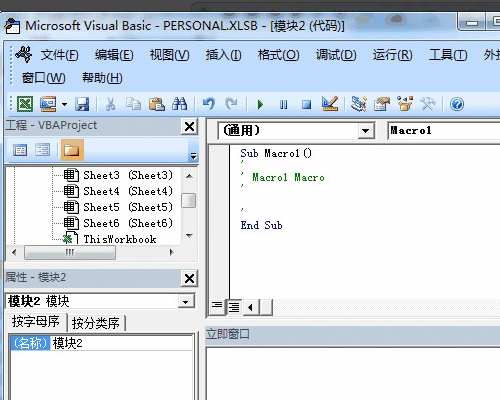This screenshot has height=400, width=500.
Task: Open the Toolbox icon
Action: (x=428, y=104)
